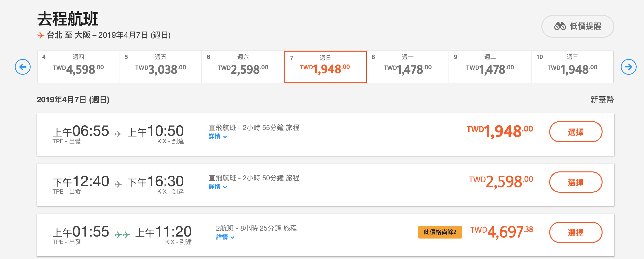
Task: Click the plane icon between 12:40 and 16:30
Action: pyautogui.click(x=118, y=184)
